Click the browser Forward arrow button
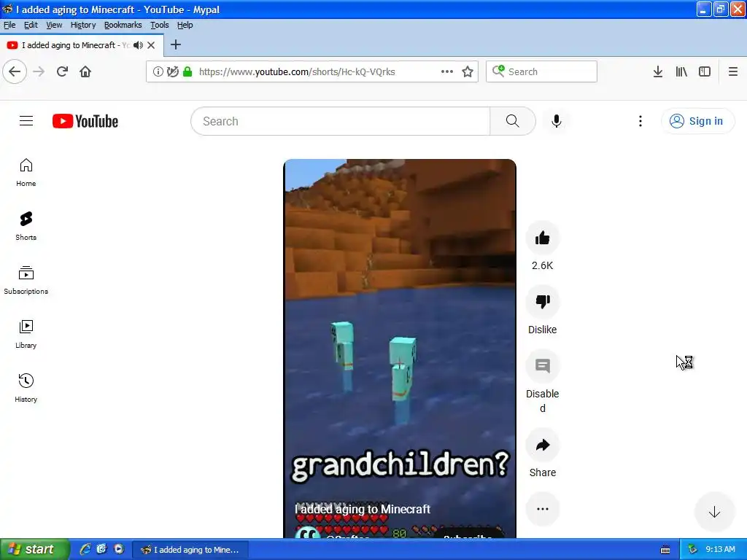Image resolution: width=747 pixels, height=560 pixels. (39, 71)
